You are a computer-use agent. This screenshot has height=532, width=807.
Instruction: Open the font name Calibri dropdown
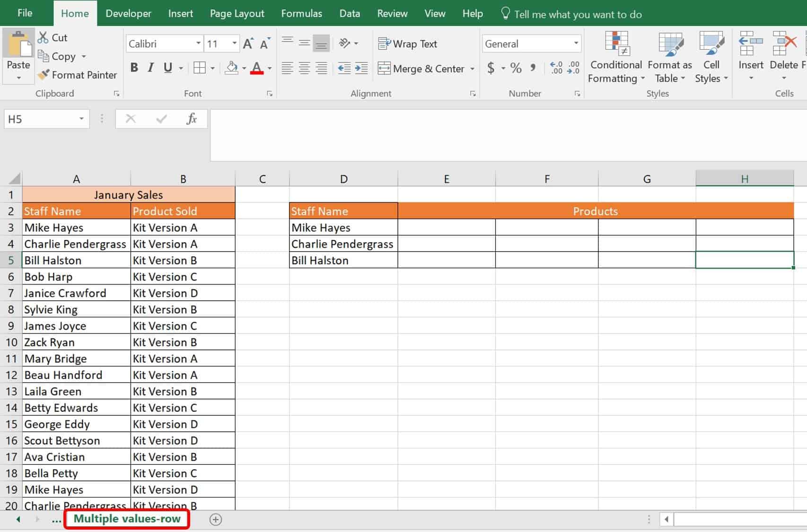coord(198,44)
